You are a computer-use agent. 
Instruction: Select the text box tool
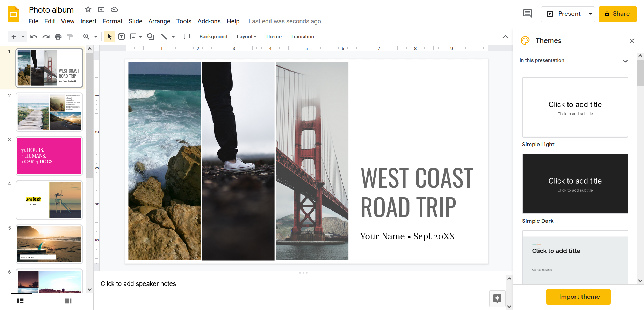[122, 37]
